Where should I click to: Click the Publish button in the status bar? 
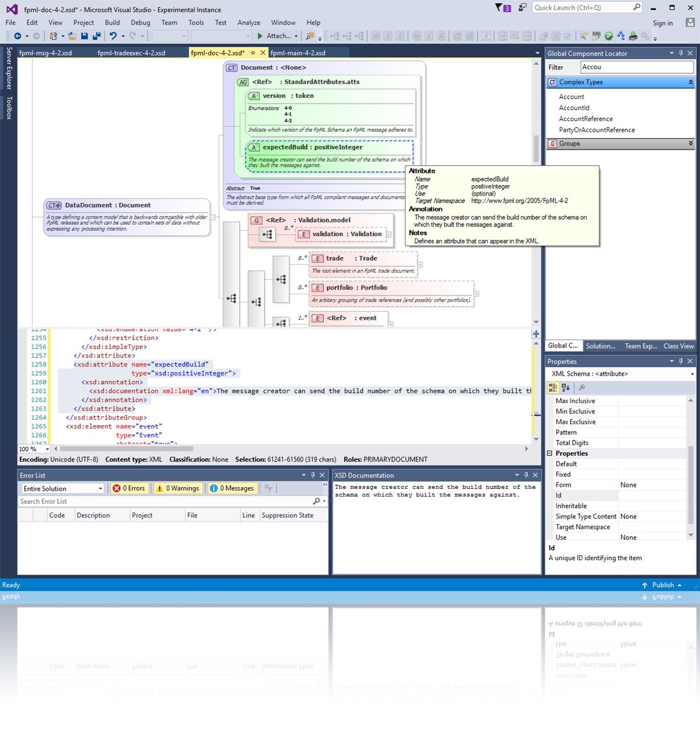tap(663, 585)
